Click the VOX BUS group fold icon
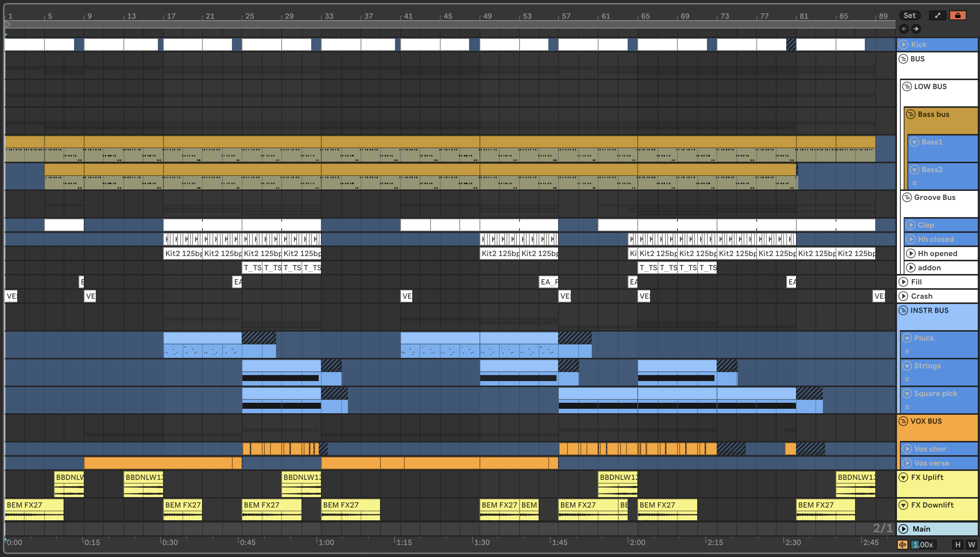This screenshot has height=557, width=980. [x=903, y=421]
